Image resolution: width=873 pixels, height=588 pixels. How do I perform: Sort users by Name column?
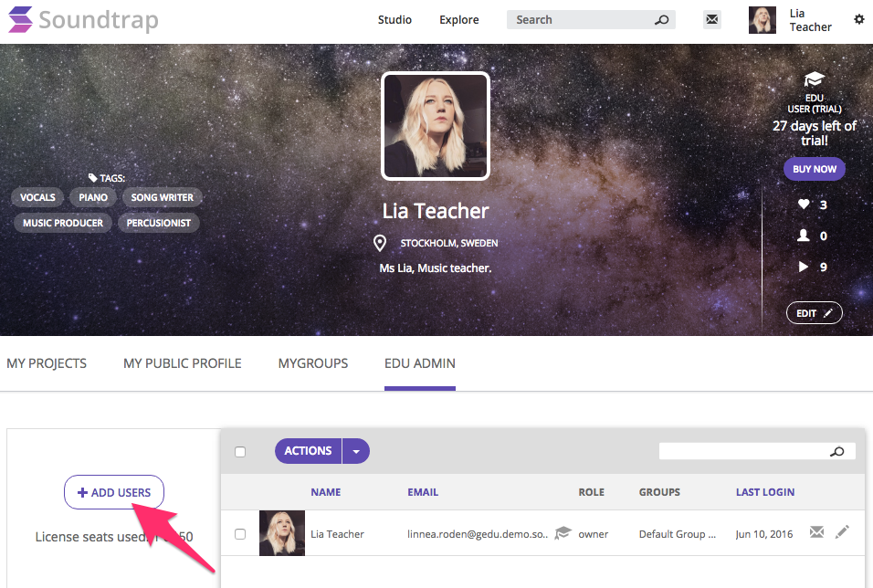point(326,492)
